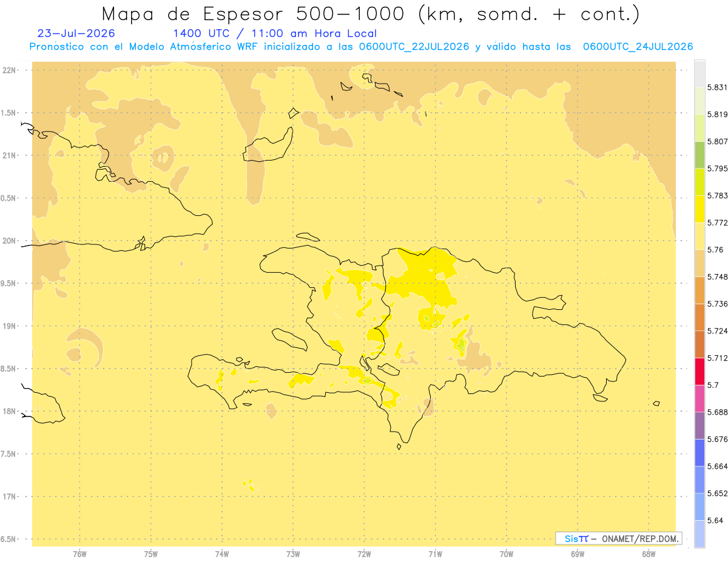Image resolution: width=728 pixels, height=562 pixels.
Task: Pick the light gray swatch above 5.831
Action: tap(699, 74)
